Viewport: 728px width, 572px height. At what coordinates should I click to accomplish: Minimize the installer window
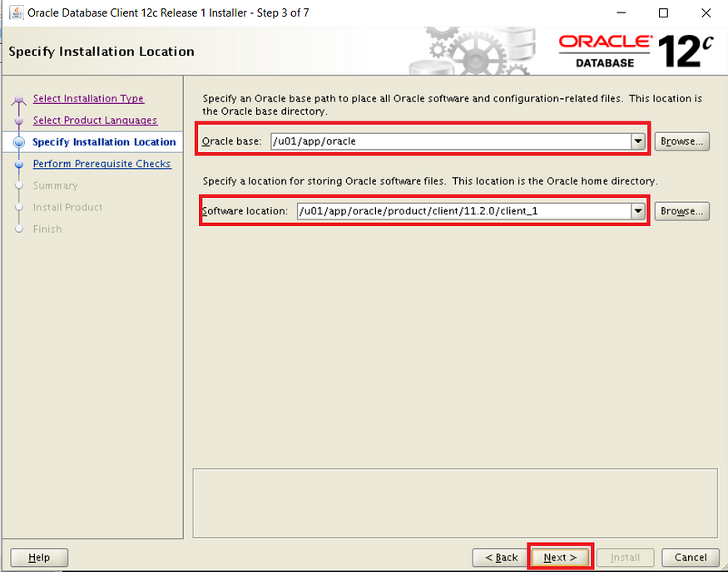coord(622,13)
